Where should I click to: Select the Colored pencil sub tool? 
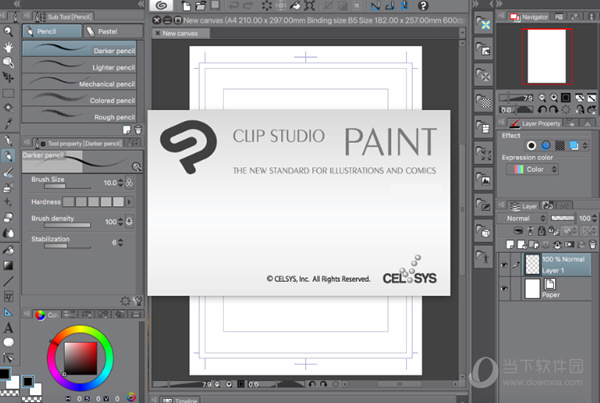[x=79, y=98]
